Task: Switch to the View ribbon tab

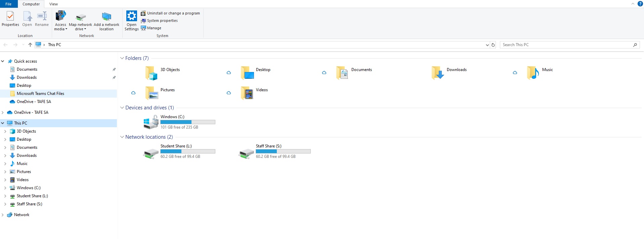Action: (x=53, y=4)
